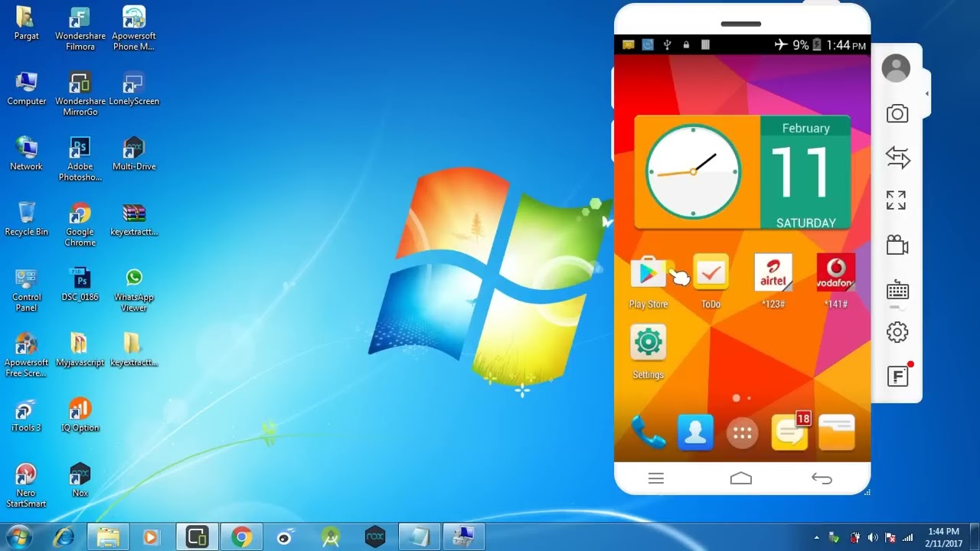Open the Contacts app in phone dock
980x551 pixels.
tap(695, 433)
